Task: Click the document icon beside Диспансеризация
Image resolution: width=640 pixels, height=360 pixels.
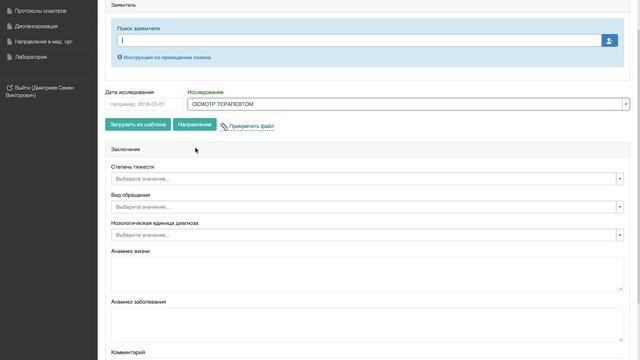Action: pos(9,26)
